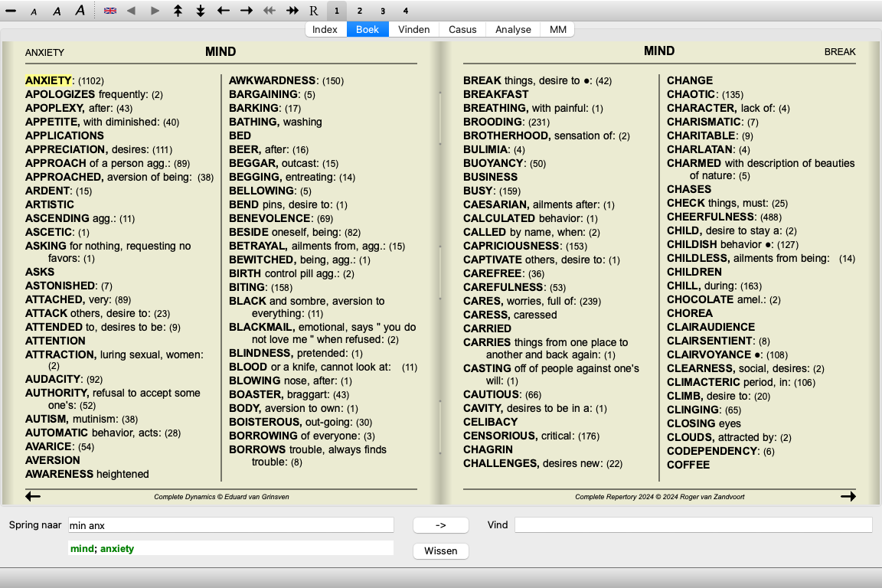
Task: Toggle view number 2 in toolbar
Action: point(360,11)
